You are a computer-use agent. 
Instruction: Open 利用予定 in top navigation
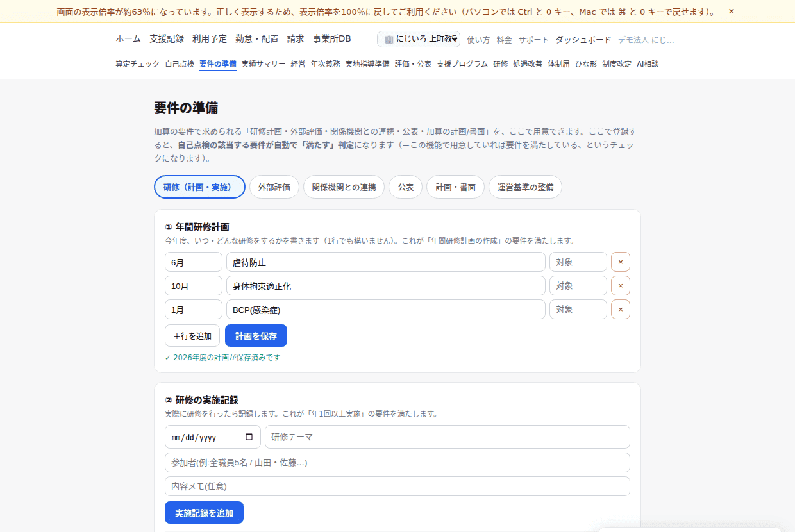[x=210, y=38]
